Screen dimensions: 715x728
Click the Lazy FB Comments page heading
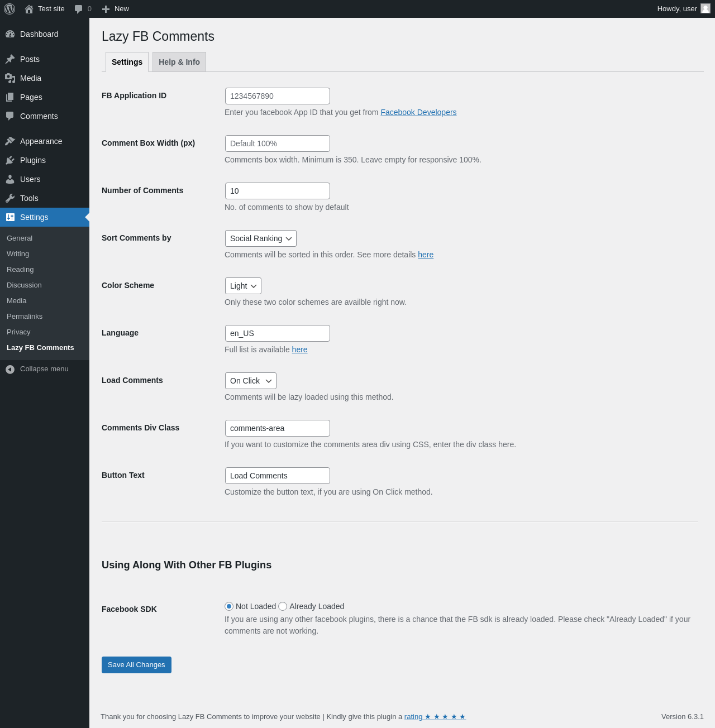coord(158,36)
